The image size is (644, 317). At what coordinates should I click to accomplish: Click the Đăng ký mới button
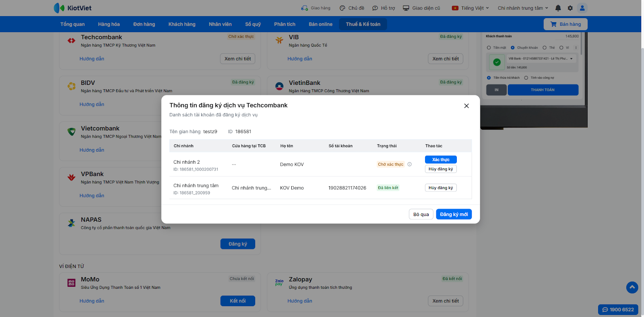(454, 214)
